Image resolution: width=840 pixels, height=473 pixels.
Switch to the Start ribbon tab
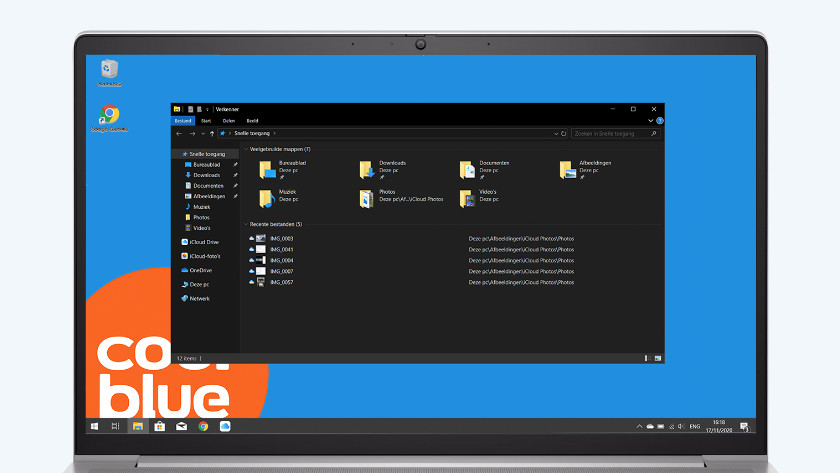pos(206,121)
